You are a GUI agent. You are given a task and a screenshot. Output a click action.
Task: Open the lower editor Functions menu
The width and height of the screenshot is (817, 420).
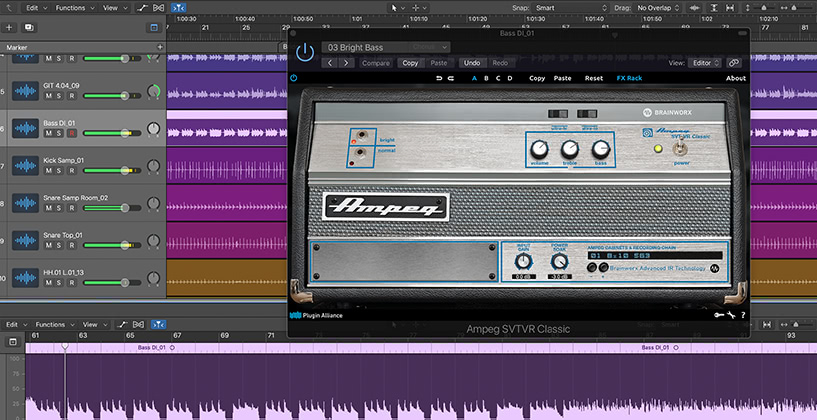tap(54, 325)
